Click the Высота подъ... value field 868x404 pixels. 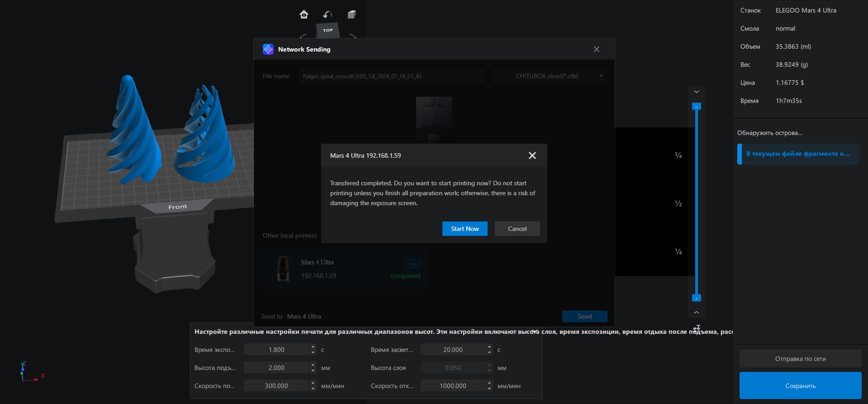pos(276,368)
